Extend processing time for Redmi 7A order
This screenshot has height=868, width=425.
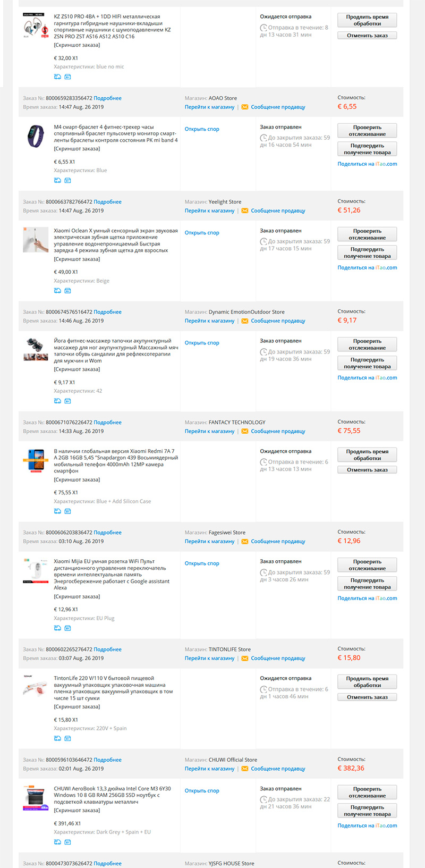367,454
